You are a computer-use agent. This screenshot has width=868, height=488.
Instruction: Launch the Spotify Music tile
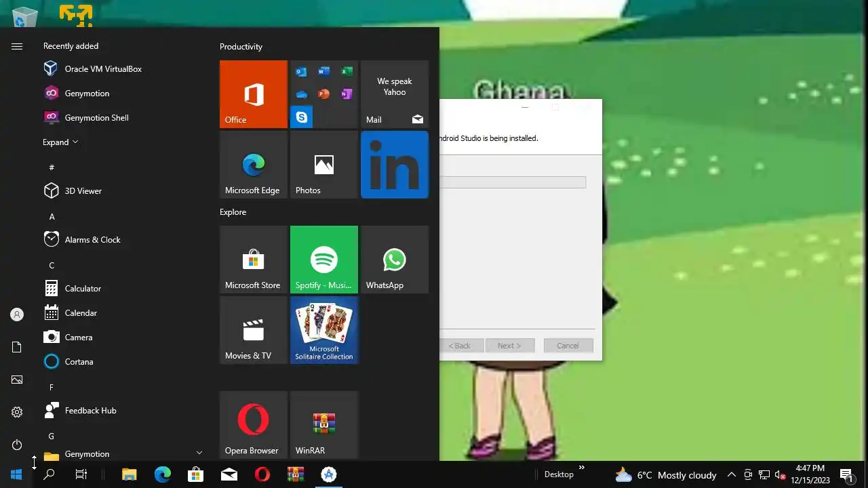point(324,260)
